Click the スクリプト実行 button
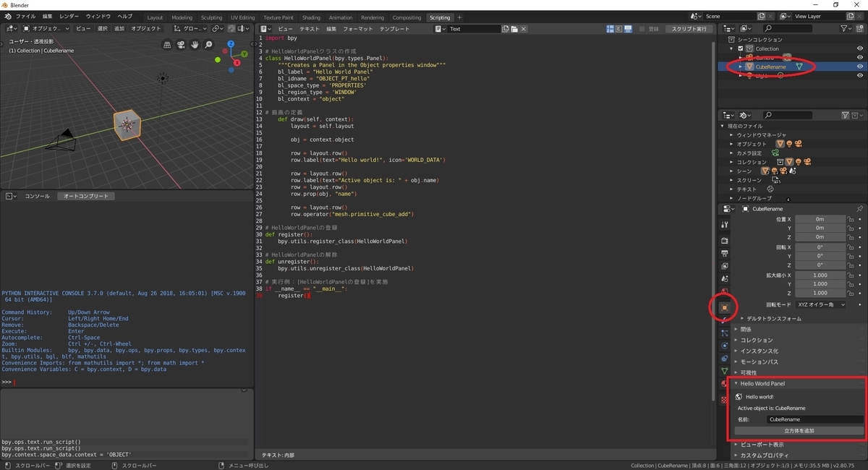 click(x=689, y=29)
